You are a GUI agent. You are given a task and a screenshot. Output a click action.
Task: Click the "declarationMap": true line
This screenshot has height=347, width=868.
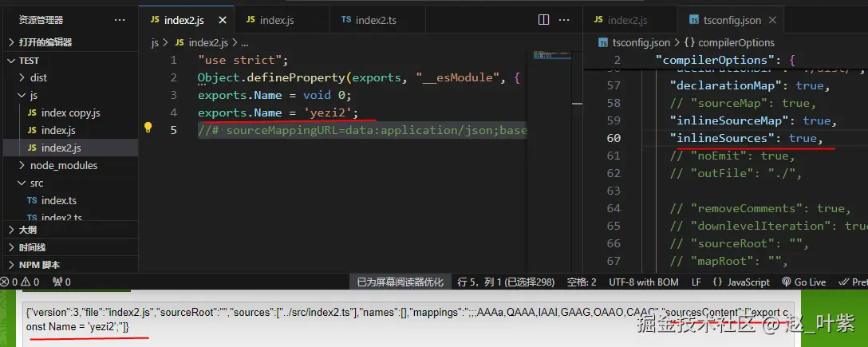[x=750, y=86]
